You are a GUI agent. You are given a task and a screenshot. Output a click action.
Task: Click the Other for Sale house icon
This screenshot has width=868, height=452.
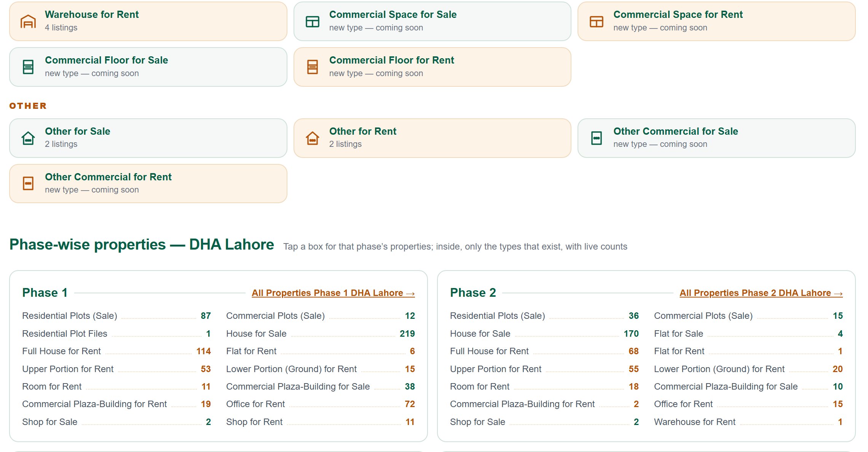[28, 138]
